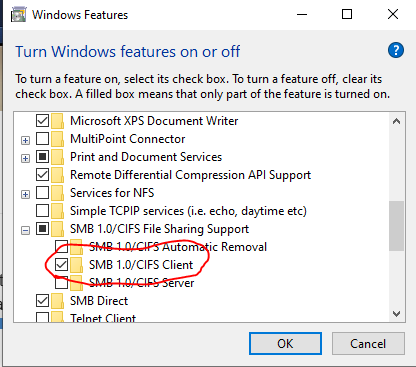Click the Cancel button
This screenshot has height=367, width=416.
click(x=368, y=343)
